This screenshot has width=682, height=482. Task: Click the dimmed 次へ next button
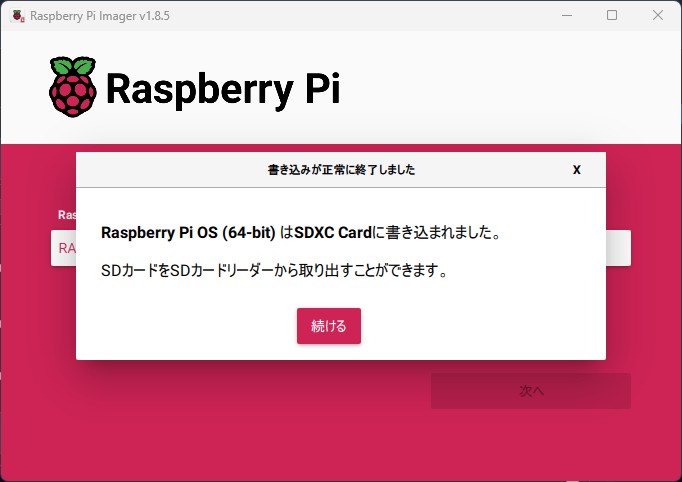[x=530, y=391]
